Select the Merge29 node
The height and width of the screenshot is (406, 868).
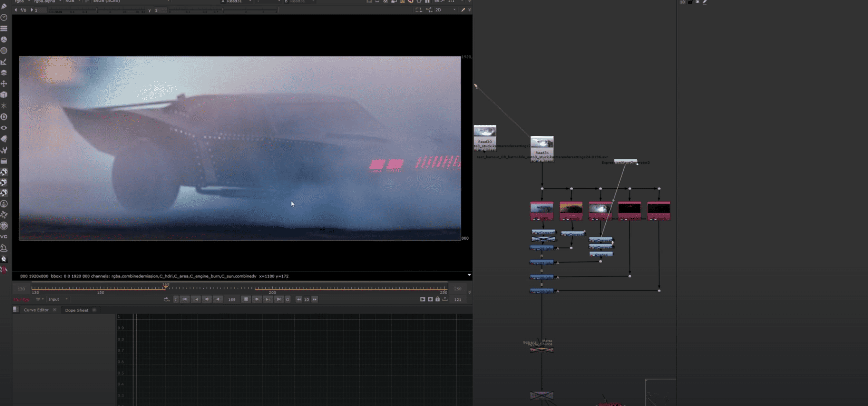tap(542, 291)
